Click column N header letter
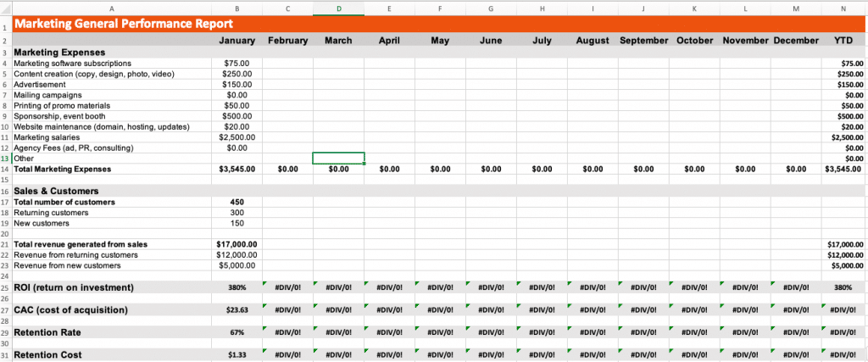868x362 pixels. 843,8
